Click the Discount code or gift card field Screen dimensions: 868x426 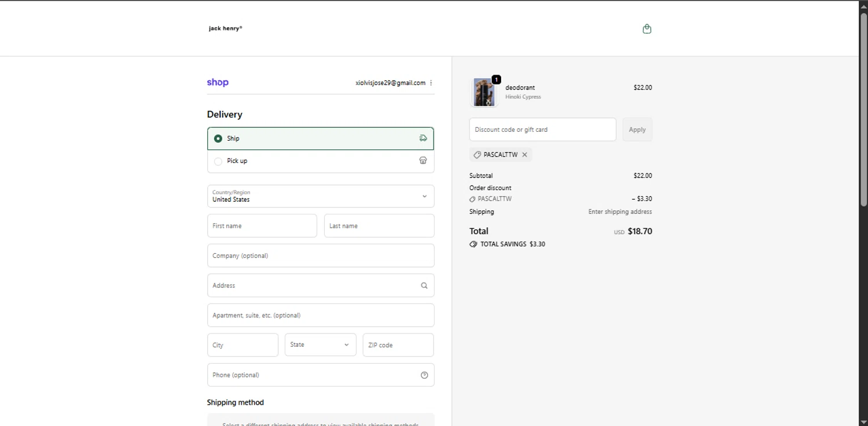coord(543,129)
